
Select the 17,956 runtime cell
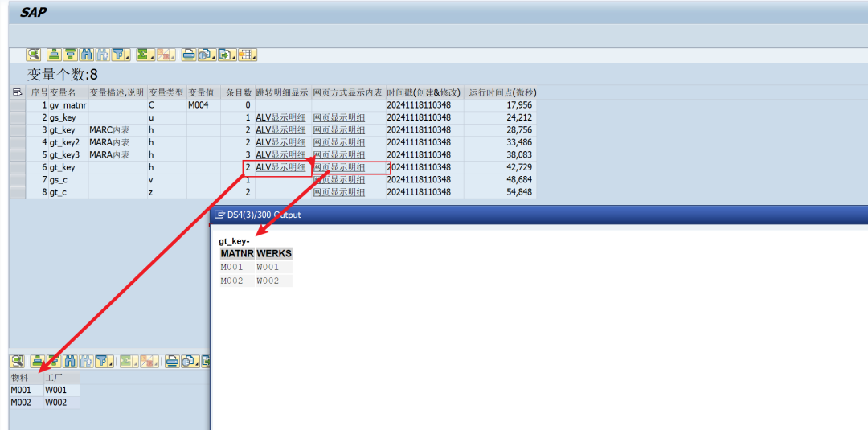pos(500,104)
